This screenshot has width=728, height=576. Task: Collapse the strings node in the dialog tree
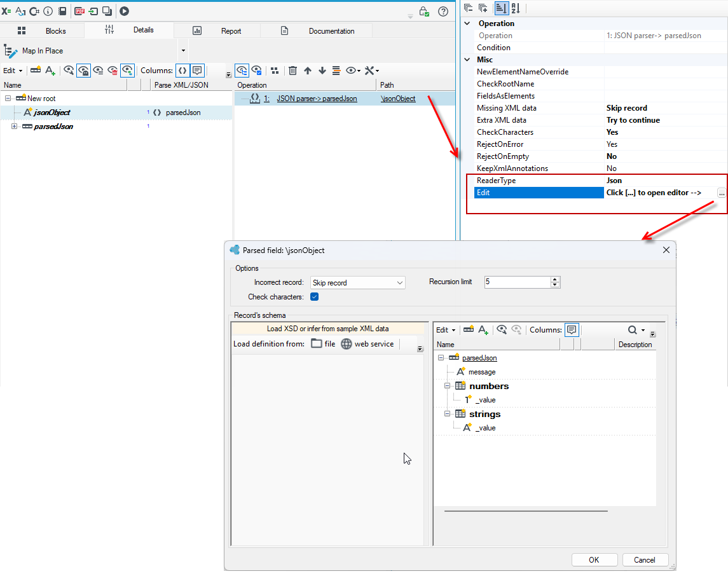point(447,413)
